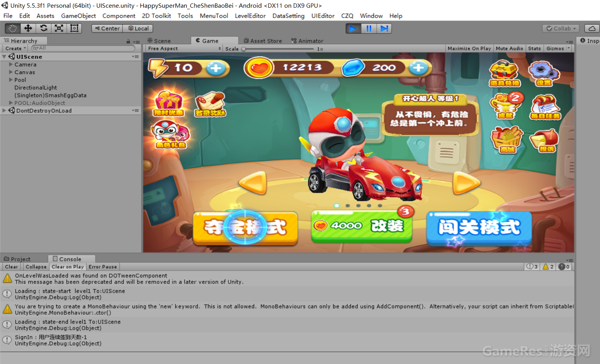Pause the game playback
Screen dimensions: 600x364
tap(369, 28)
